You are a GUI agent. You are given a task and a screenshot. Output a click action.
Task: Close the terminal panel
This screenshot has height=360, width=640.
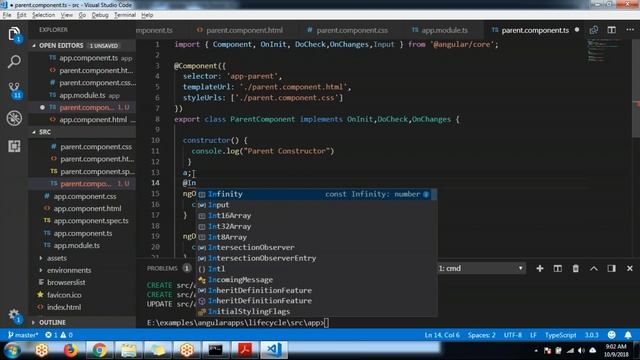pyautogui.click(x=630, y=268)
